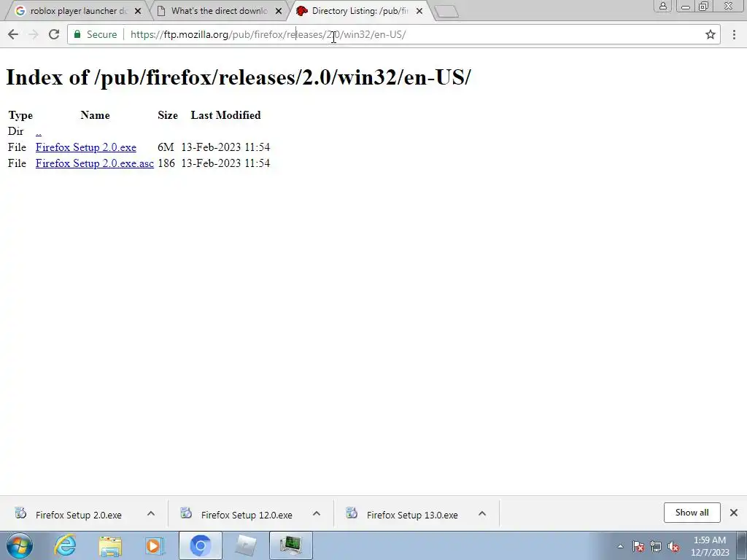Click the Size column header
This screenshot has width=747, height=560.
[x=168, y=115]
